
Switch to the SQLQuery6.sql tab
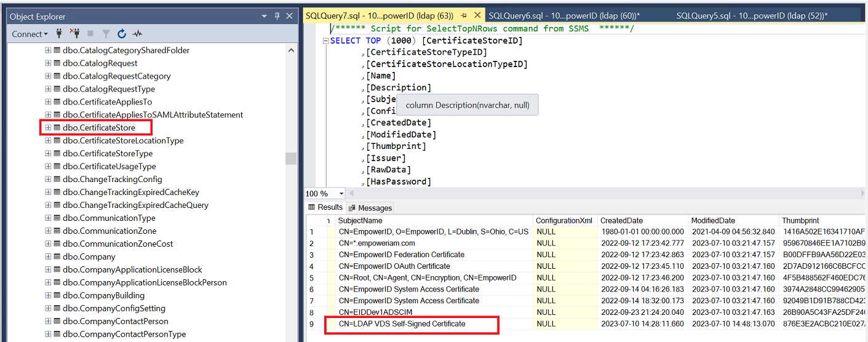click(564, 15)
